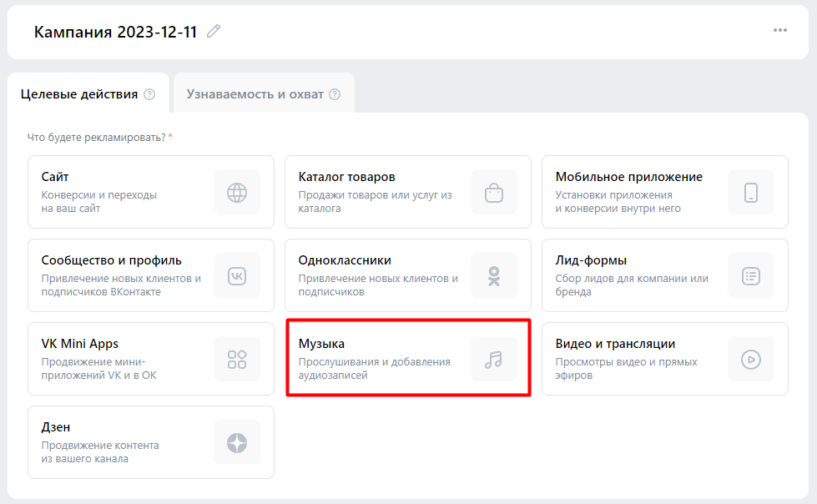The height and width of the screenshot is (504, 817).
Task: Click the Дзен star icon
Action: click(x=237, y=443)
